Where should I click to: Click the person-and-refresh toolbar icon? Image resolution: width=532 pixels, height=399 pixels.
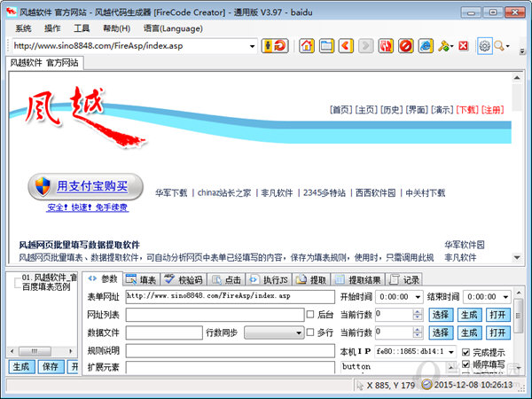275,45
